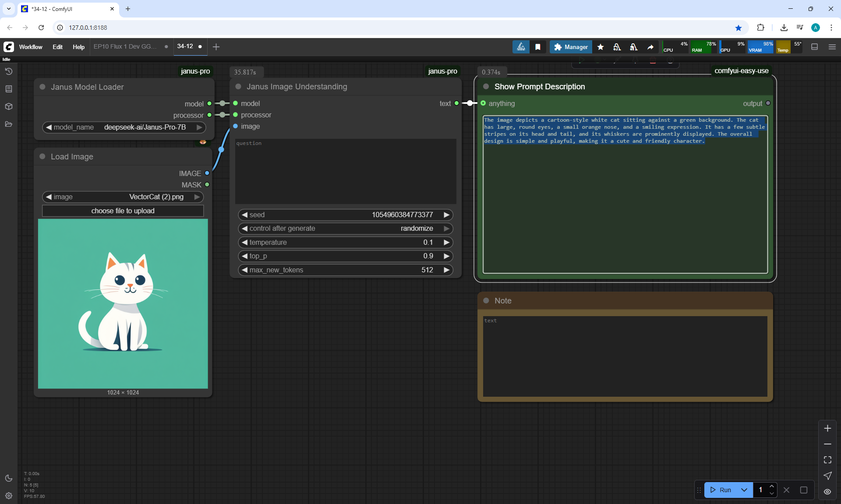This screenshot has height=504, width=841.
Task: Collapse the Janus Model Loader node dot
Action: coord(42,87)
